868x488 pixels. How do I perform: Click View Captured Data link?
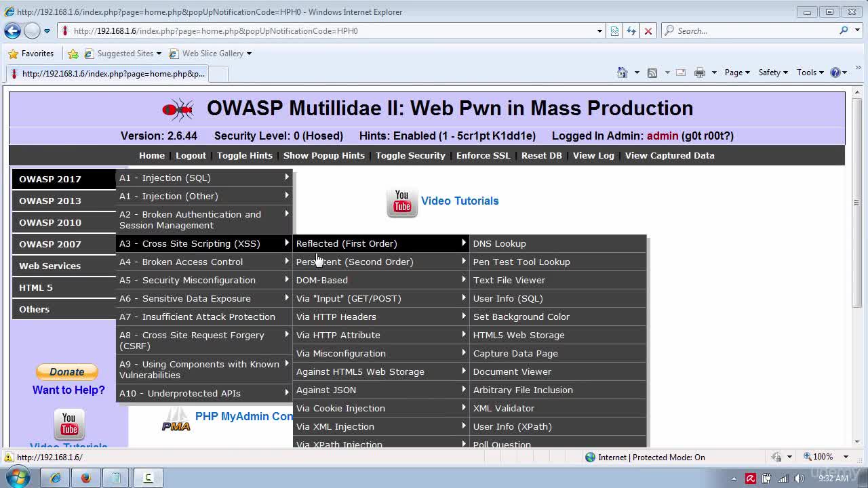[x=669, y=155]
